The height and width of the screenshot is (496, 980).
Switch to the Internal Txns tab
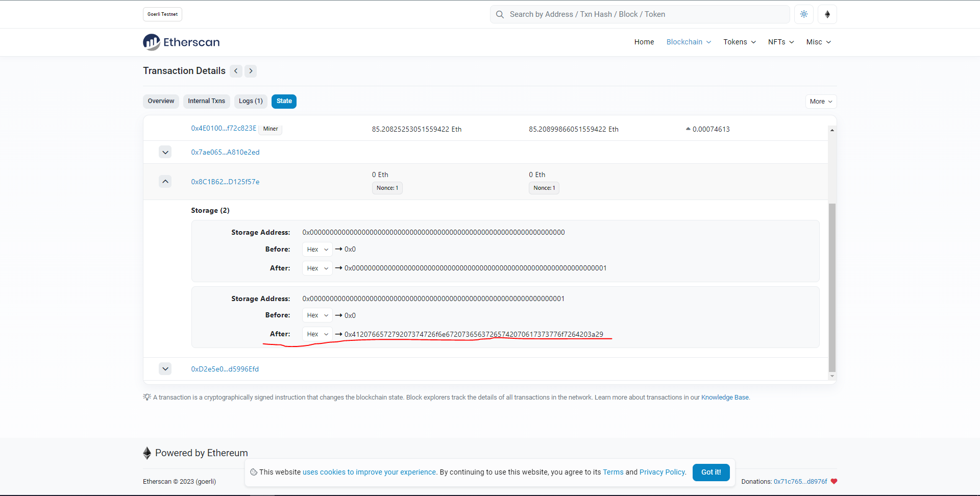[206, 101]
